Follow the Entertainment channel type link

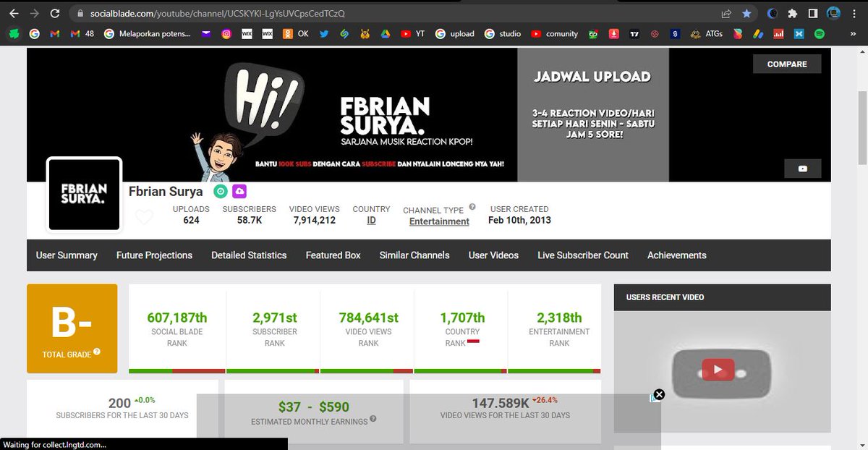coord(439,221)
